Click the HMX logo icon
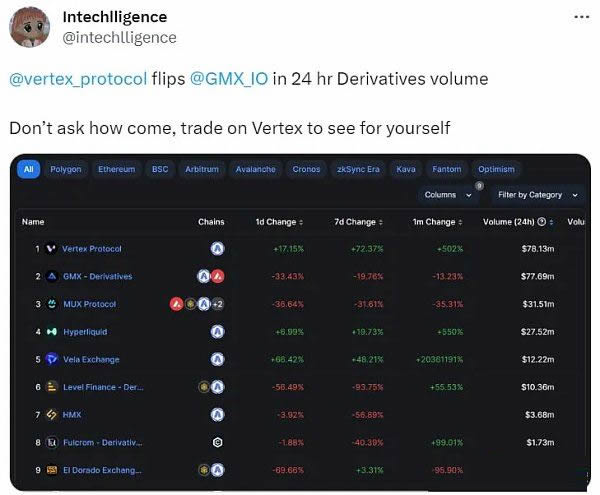This screenshot has width=600, height=495. (51, 415)
